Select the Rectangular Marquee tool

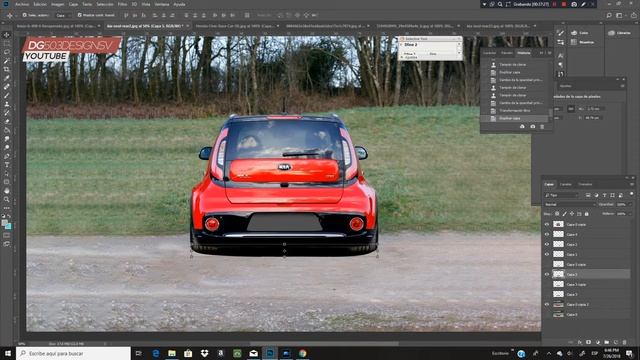pos(7,44)
